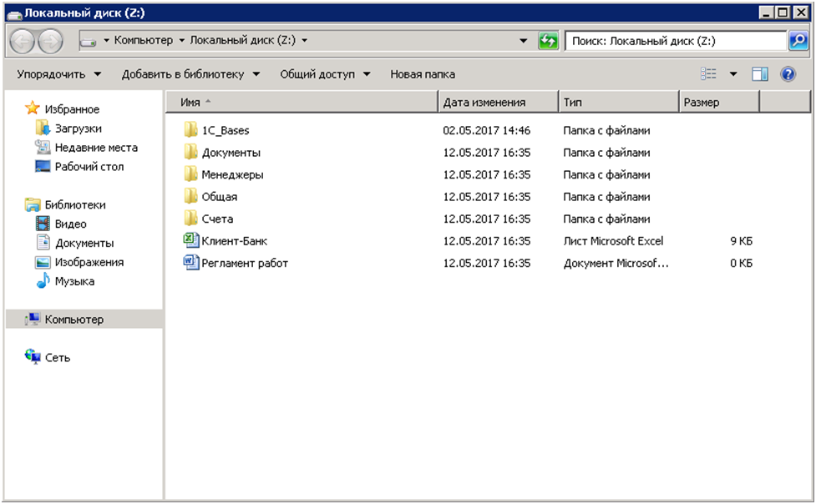The width and height of the screenshot is (816, 504).
Task: Click the Рабочий стол icon in sidebar
Action: click(x=42, y=166)
